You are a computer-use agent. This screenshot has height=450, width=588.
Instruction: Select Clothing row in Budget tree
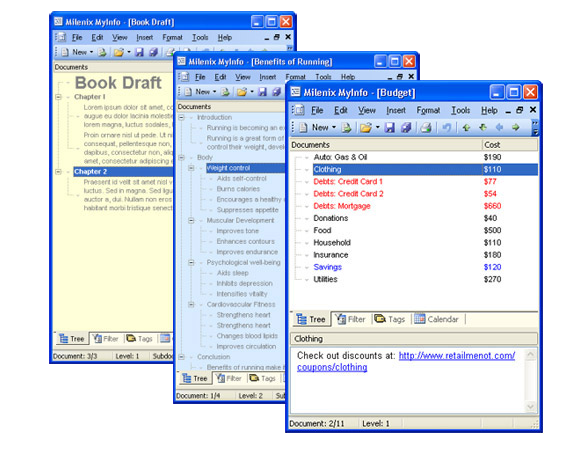pos(425,170)
